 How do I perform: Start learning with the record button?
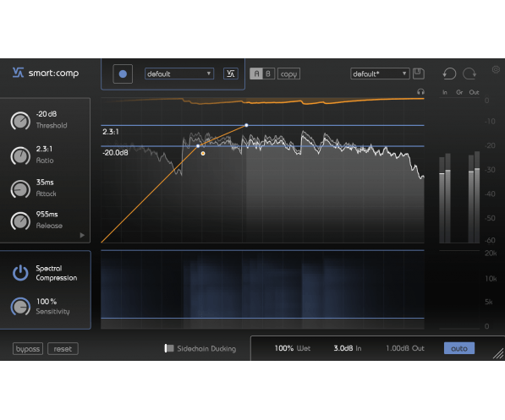click(123, 74)
